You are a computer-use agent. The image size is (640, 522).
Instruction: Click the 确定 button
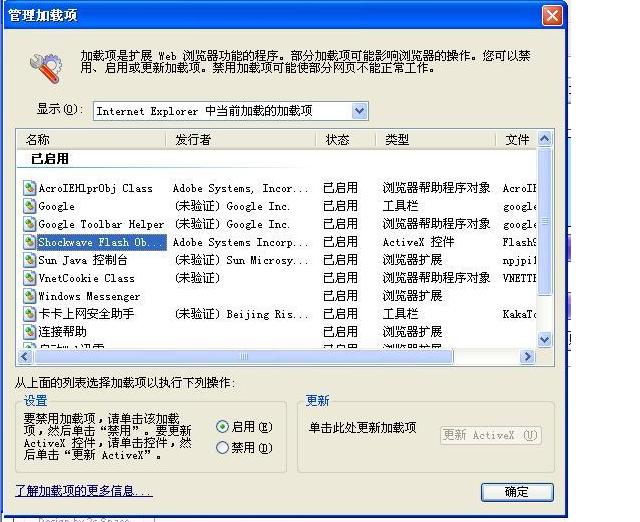point(517,492)
